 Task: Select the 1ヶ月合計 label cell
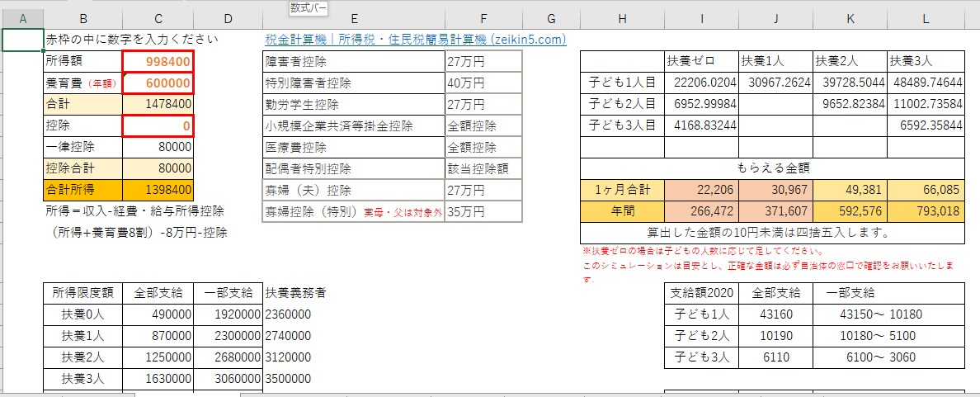(x=622, y=190)
